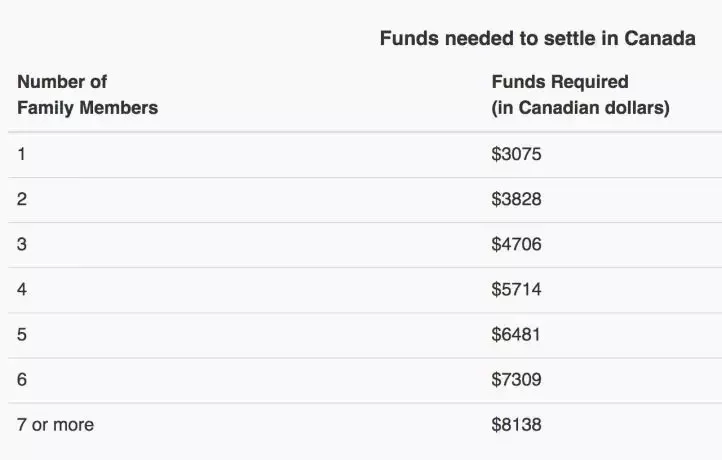Click '(in Canadian dollars)' header text
The height and width of the screenshot is (460, 722).
point(580,108)
